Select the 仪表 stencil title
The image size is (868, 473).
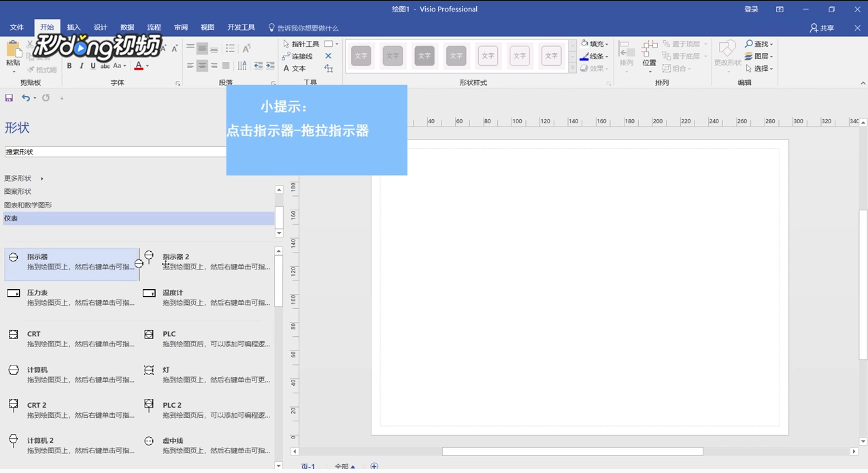coord(138,218)
